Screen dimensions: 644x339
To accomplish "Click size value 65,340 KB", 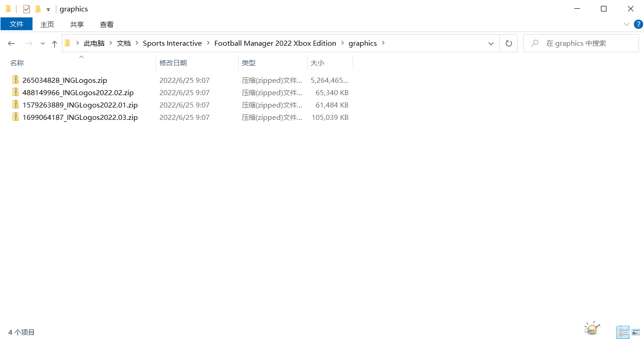I will click(x=332, y=92).
